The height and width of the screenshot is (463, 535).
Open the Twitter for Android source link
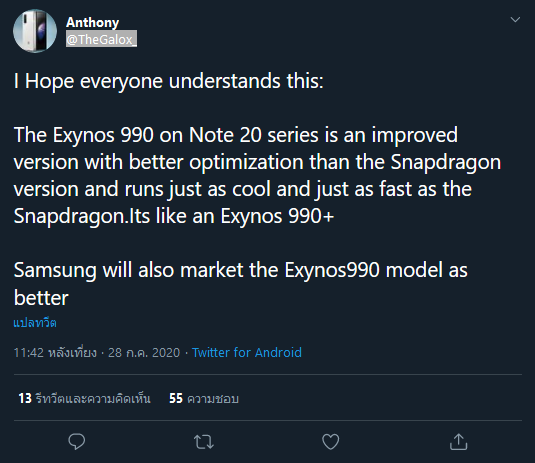(x=247, y=352)
